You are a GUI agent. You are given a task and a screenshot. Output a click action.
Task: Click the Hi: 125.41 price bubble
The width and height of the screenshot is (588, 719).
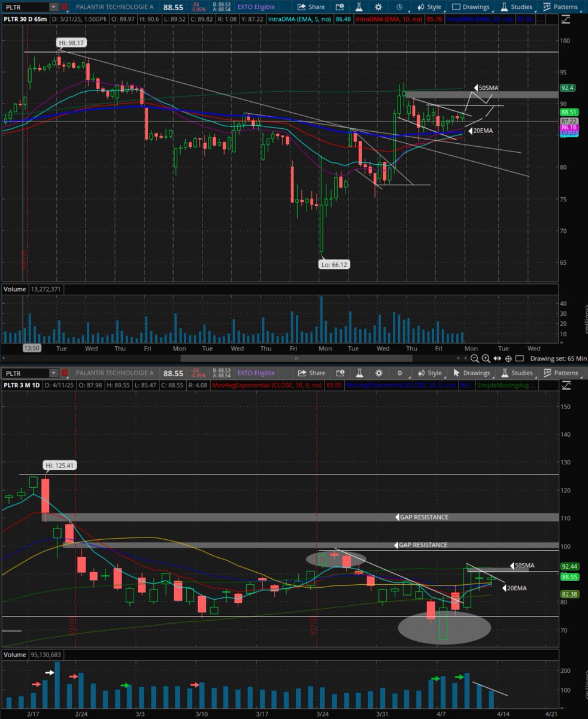59,465
